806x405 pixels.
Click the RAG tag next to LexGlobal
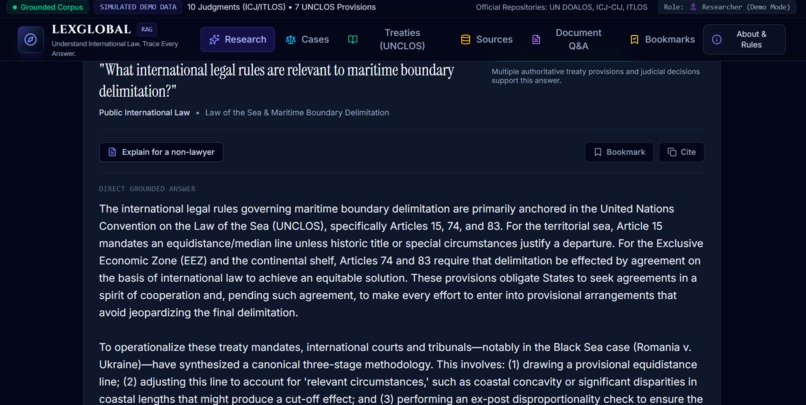[x=146, y=29]
